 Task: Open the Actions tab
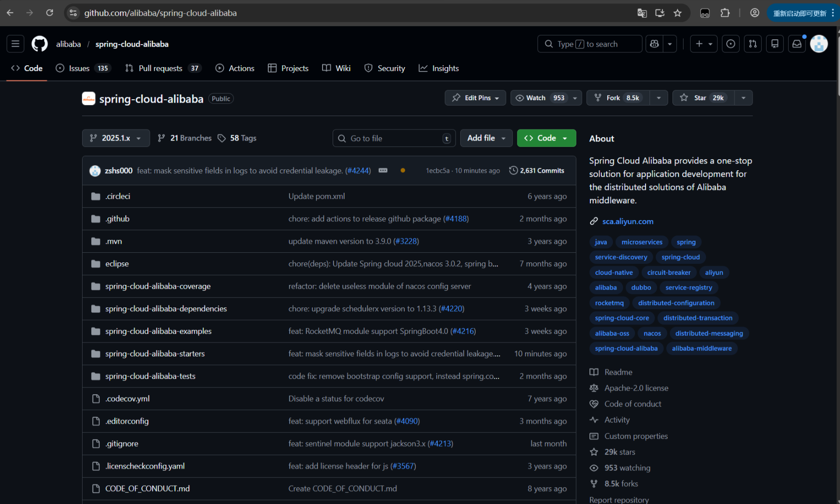coord(235,69)
